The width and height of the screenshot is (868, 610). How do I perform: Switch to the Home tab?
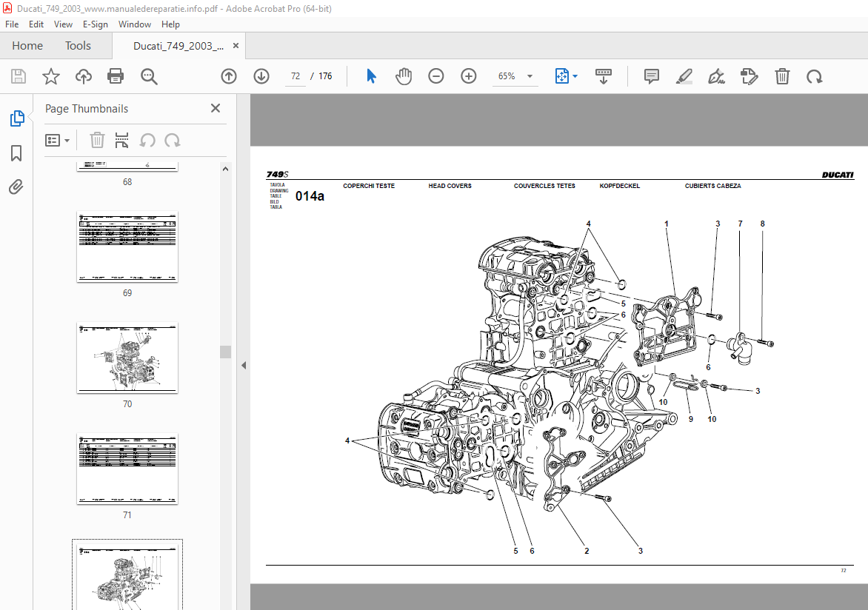coord(27,46)
